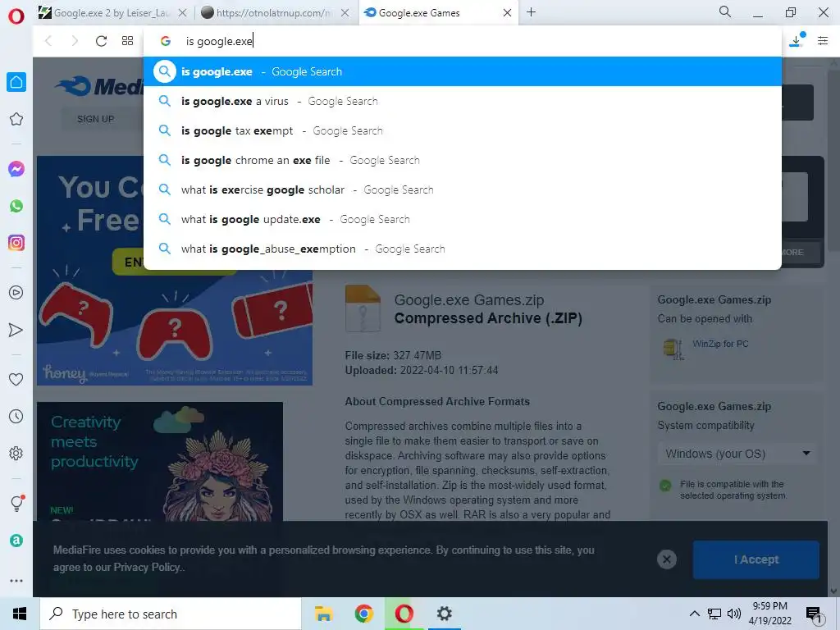
Task: Open History clock in sidebar
Action: click(x=16, y=416)
